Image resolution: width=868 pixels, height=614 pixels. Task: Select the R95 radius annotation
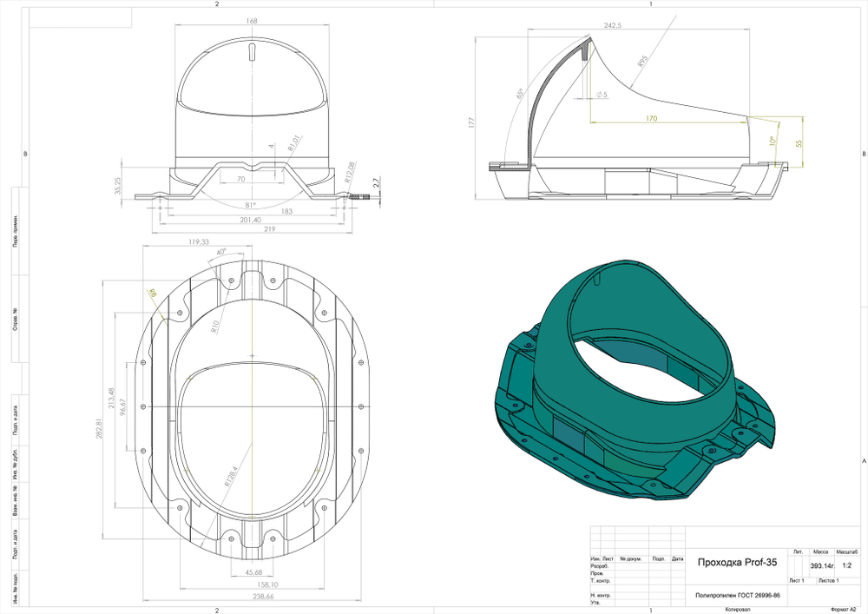point(642,62)
